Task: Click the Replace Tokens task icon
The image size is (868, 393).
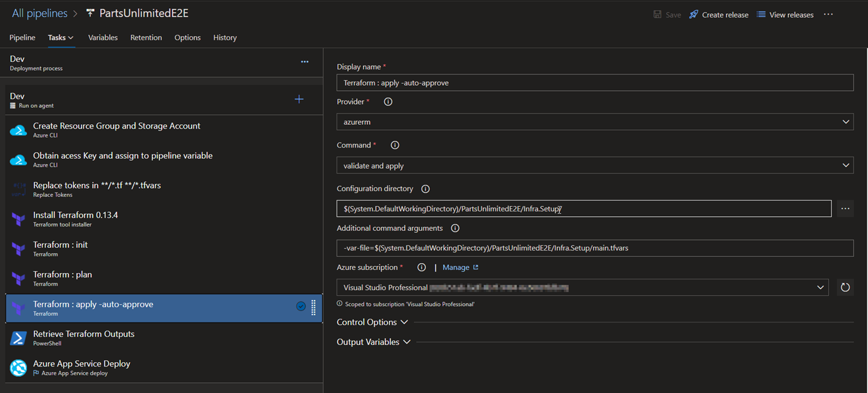Action: [x=18, y=190]
